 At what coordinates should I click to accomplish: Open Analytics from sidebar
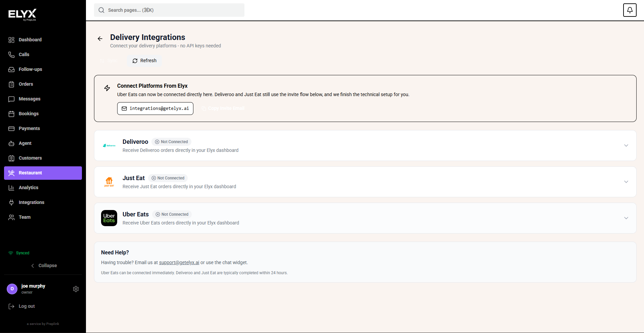(43, 188)
